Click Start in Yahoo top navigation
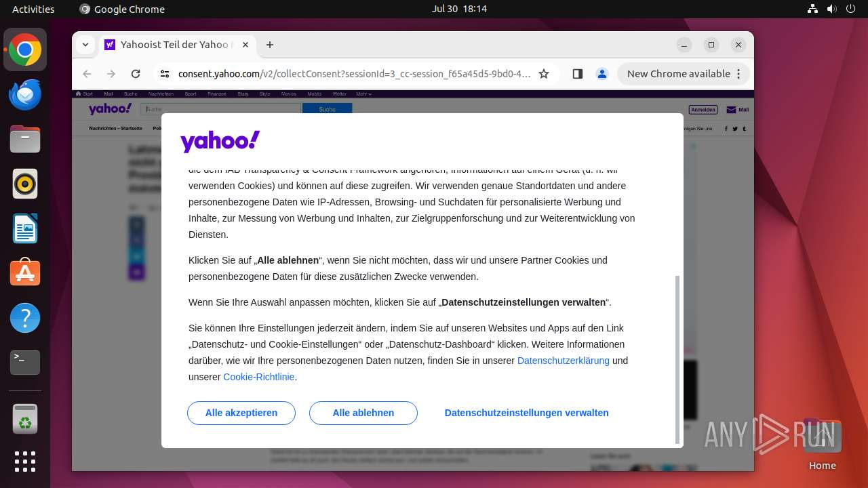This screenshot has width=868, height=488. point(85,94)
